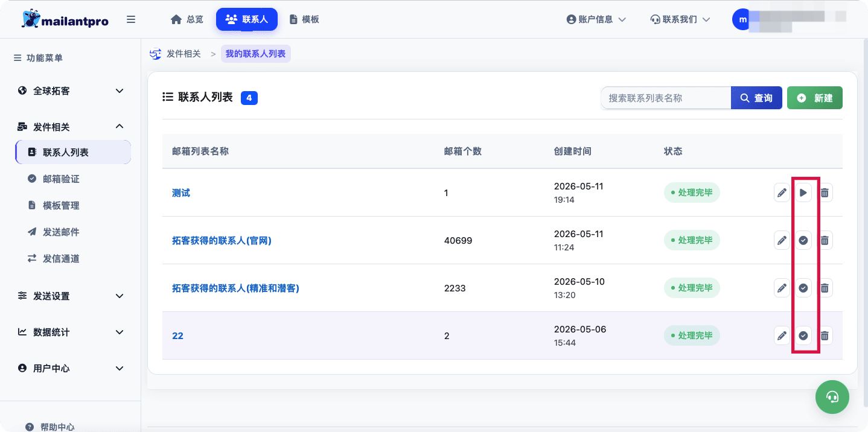Click the 邮箱个数 column header
Image resolution: width=868 pixels, height=432 pixels.
pos(463,151)
